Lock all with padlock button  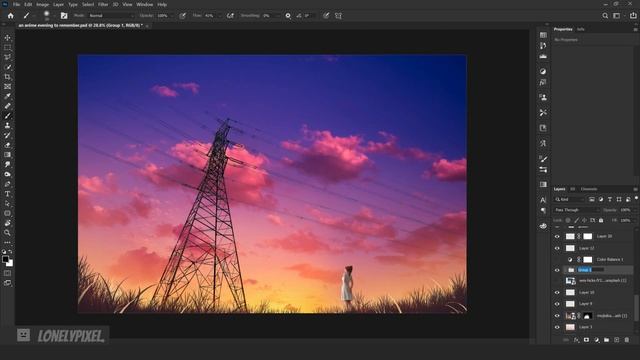click(601, 220)
